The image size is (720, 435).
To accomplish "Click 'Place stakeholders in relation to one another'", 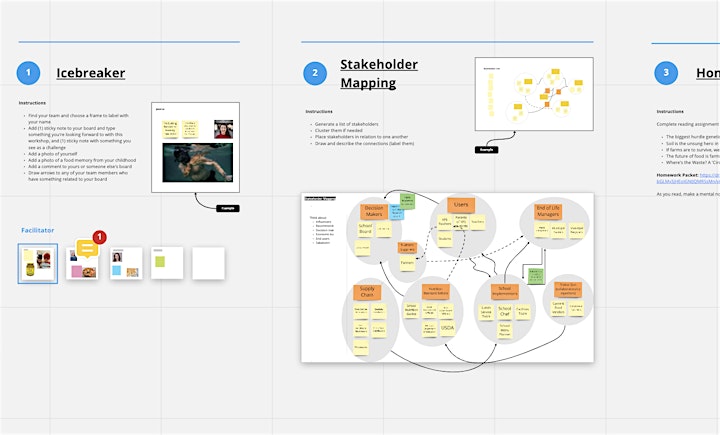I will coord(361,137).
